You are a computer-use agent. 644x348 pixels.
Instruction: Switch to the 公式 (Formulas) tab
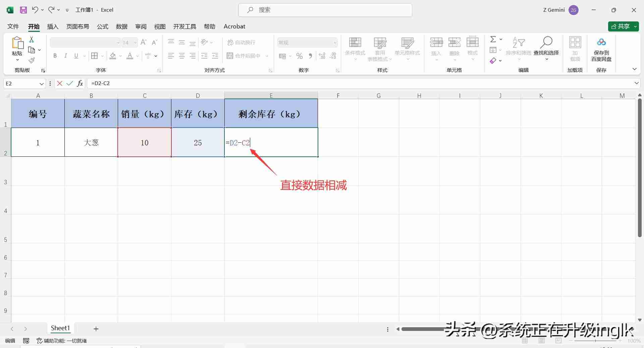tap(103, 26)
